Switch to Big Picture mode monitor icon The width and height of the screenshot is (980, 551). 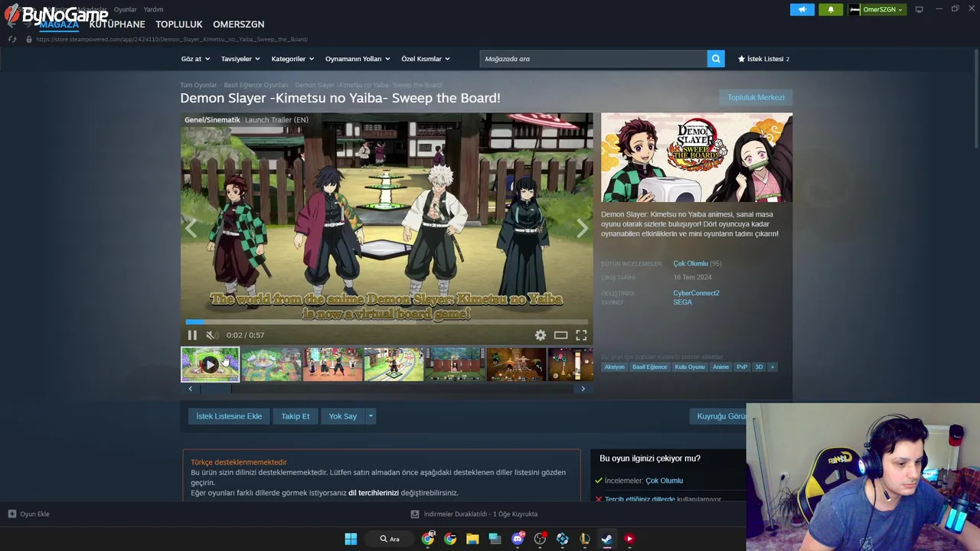pos(920,9)
